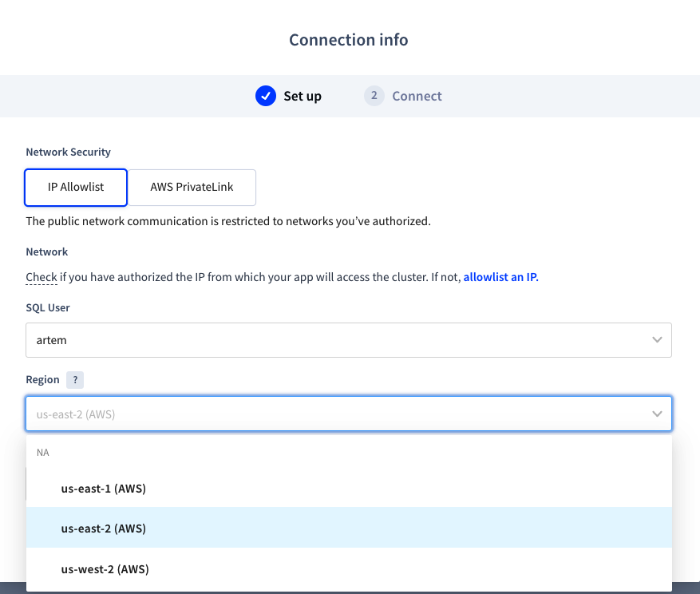The width and height of the screenshot is (700, 594).
Task: Click the SQL User field label
Action: click(49, 307)
